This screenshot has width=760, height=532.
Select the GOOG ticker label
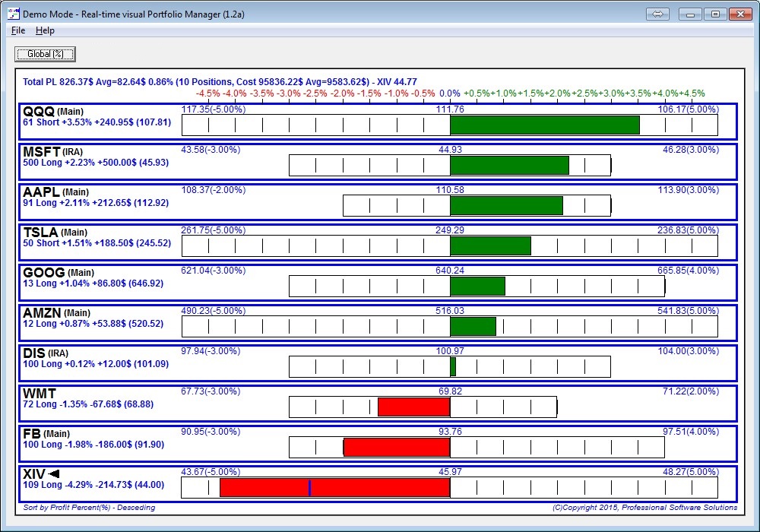43,272
